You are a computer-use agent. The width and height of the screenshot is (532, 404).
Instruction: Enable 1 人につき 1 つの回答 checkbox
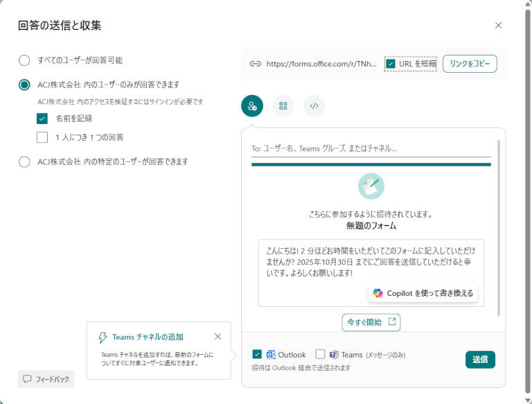[x=42, y=137]
